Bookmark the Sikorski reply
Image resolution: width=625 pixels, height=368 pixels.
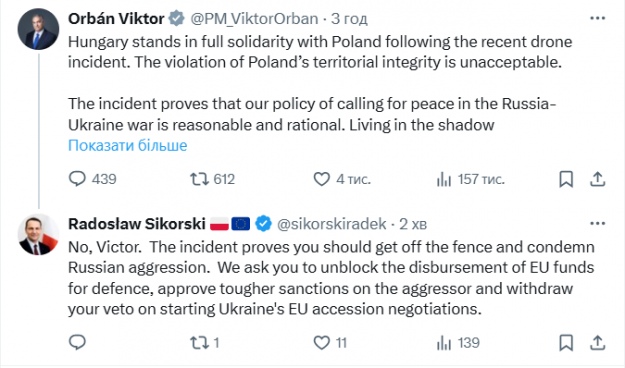(566, 342)
